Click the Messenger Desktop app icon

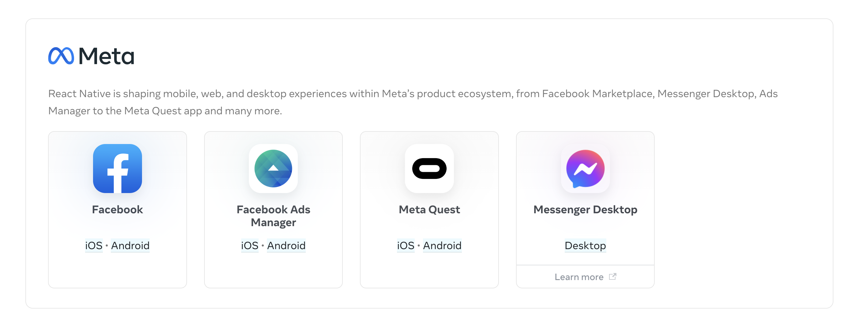585,168
